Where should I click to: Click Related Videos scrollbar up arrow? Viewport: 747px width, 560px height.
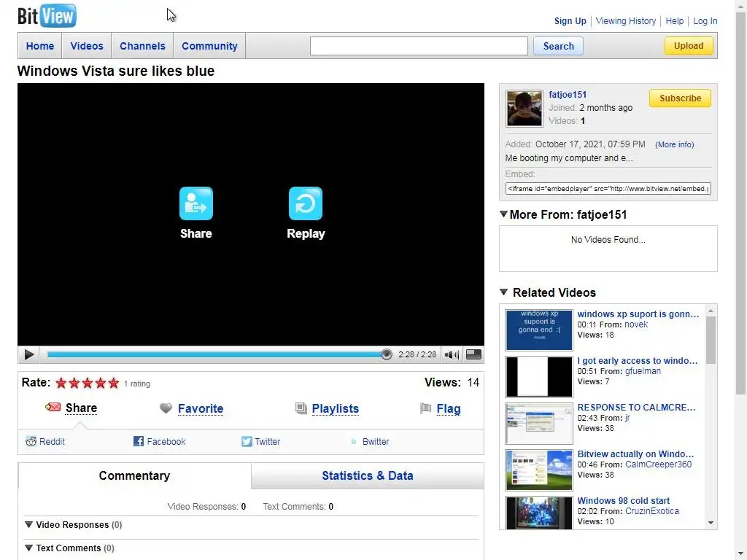tap(711, 311)
